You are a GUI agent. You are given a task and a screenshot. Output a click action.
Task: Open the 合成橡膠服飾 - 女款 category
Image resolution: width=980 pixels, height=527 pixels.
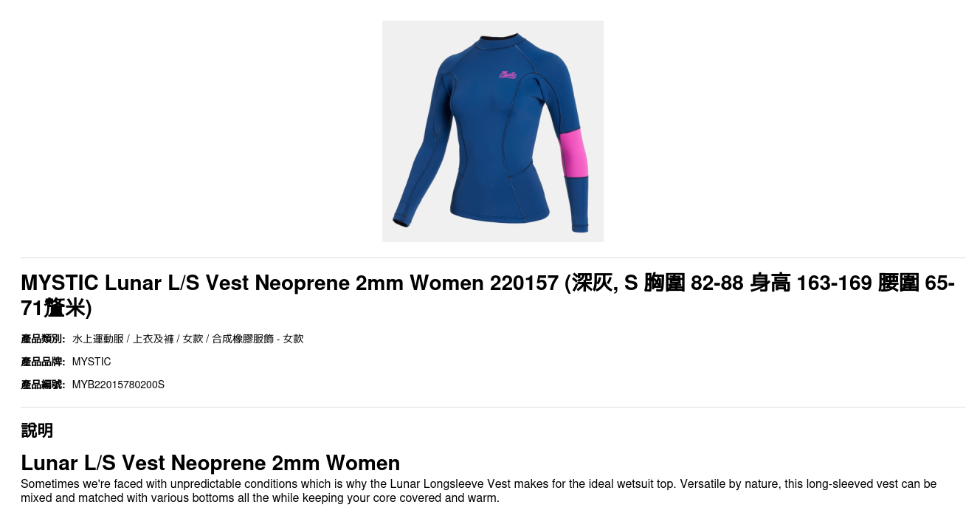pos(258,339)
